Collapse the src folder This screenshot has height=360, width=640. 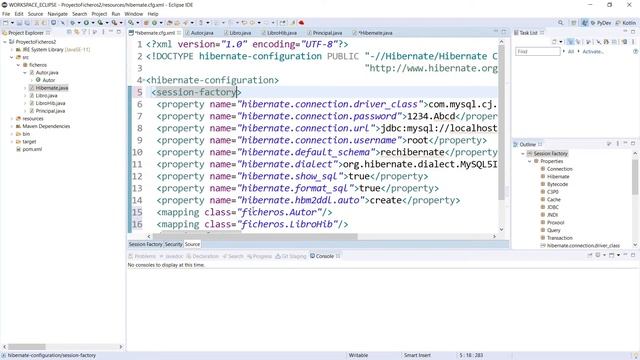point(12,57)
